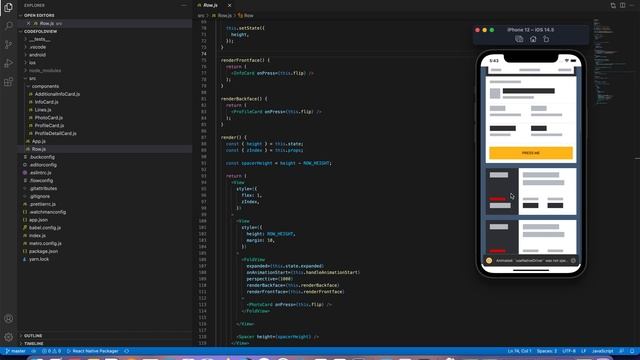
Task: Open PhotoCard.js file
Action: coord(49,118)
